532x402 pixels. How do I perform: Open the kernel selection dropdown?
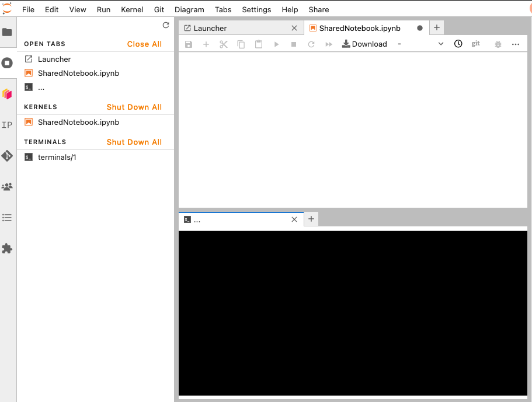pos(440,43)
